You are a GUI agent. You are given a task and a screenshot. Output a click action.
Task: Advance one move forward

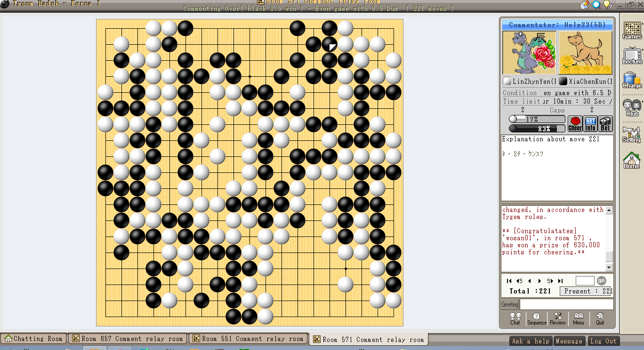[x=539, y=281]
